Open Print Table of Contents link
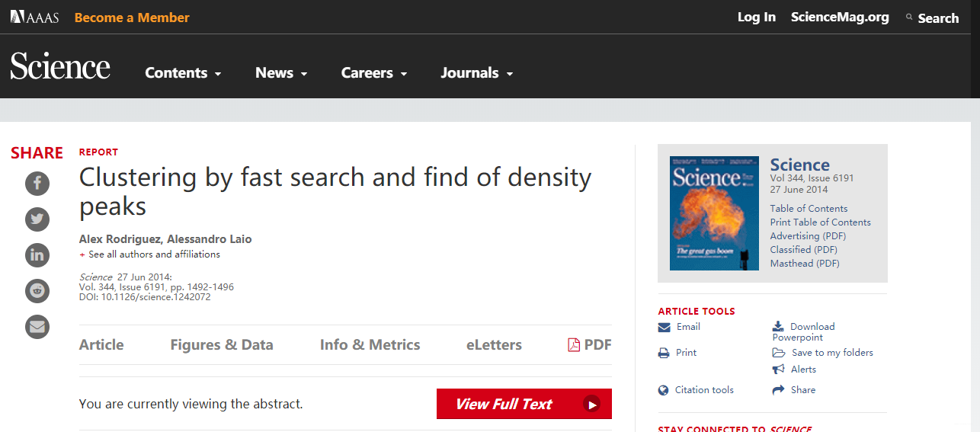This screenshot has height=432, width=980. point(820,222)
